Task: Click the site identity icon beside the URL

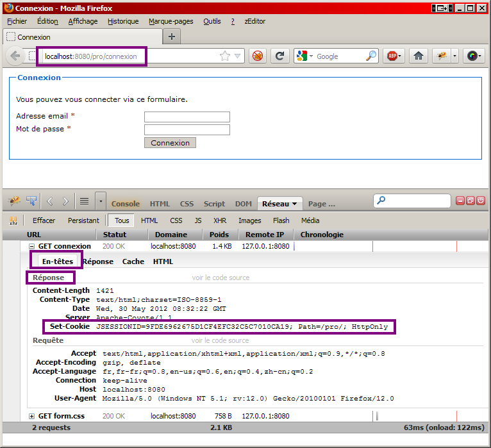Action: coord(31,56)
